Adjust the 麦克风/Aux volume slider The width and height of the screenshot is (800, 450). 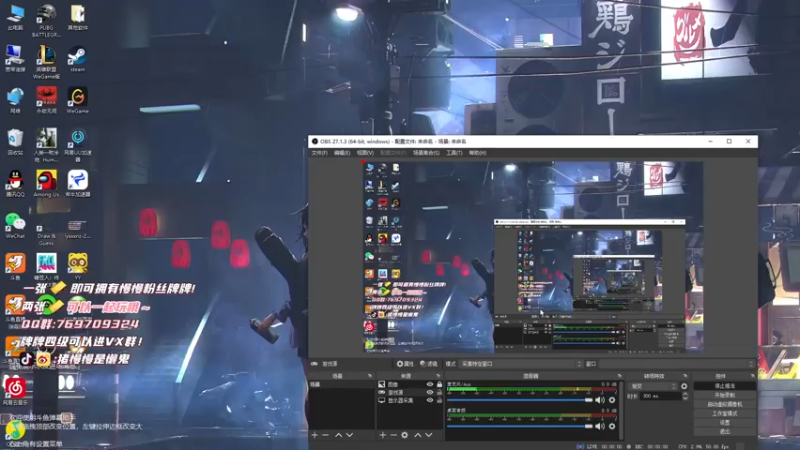tap(519, 400)
